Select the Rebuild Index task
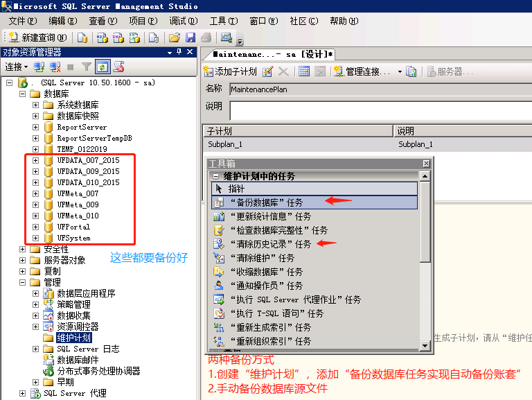Screen dimensions: 532x400 [x=314, y=327]
